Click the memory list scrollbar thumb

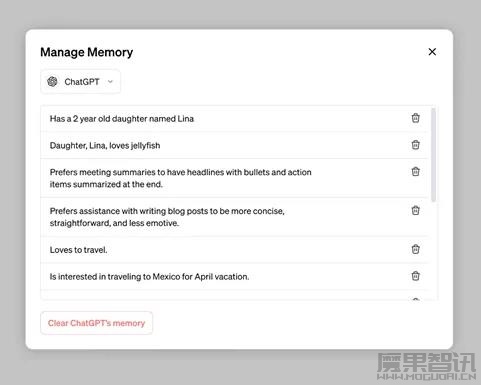(x=433, y=155)
